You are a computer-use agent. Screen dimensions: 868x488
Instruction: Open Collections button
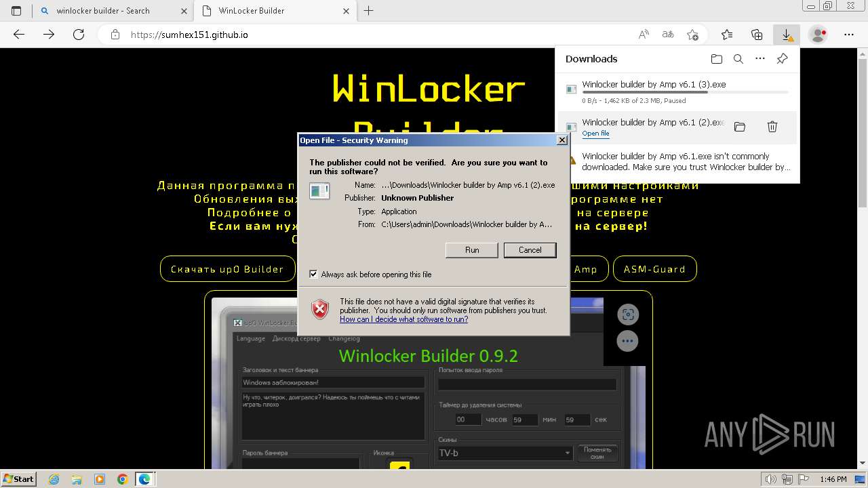coord(757,35)
